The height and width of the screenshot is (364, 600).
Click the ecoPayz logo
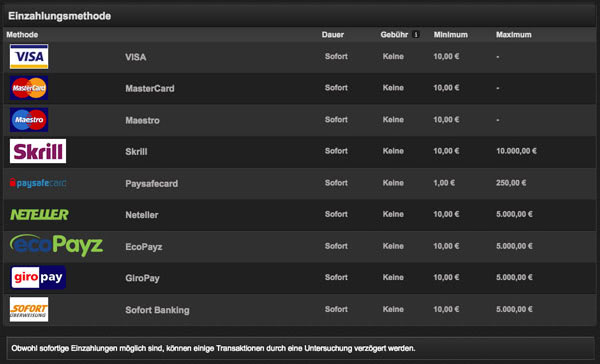(x=57, y=245)
